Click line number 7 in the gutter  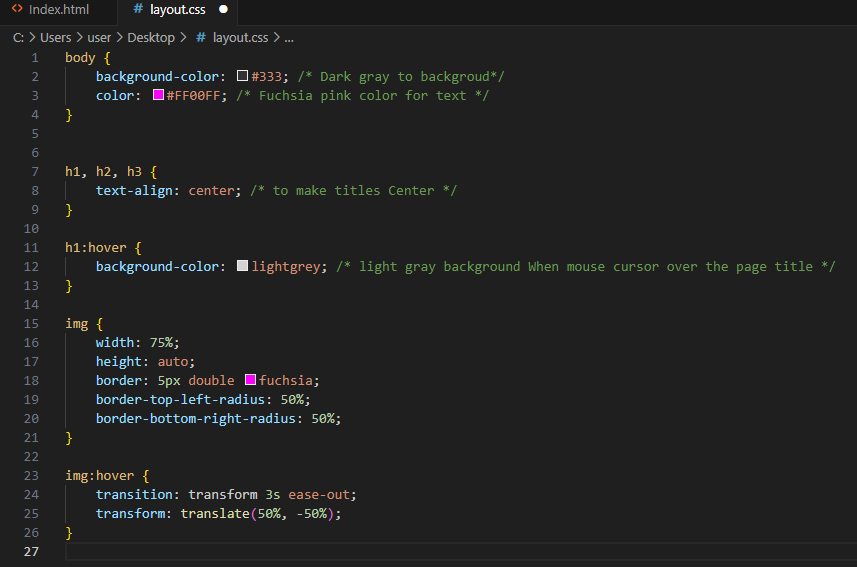pyautogui.click(x=35, y=172)
